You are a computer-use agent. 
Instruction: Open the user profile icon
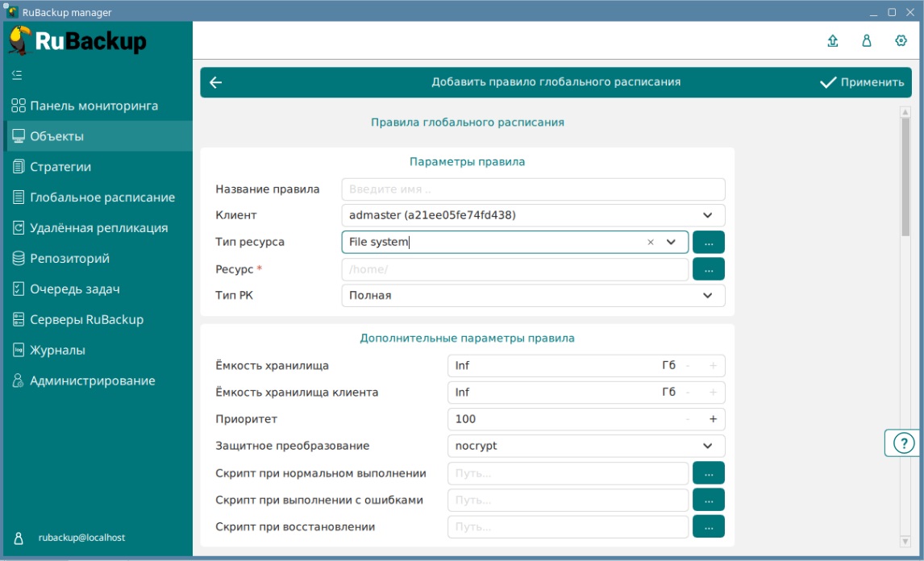[867, 41]
